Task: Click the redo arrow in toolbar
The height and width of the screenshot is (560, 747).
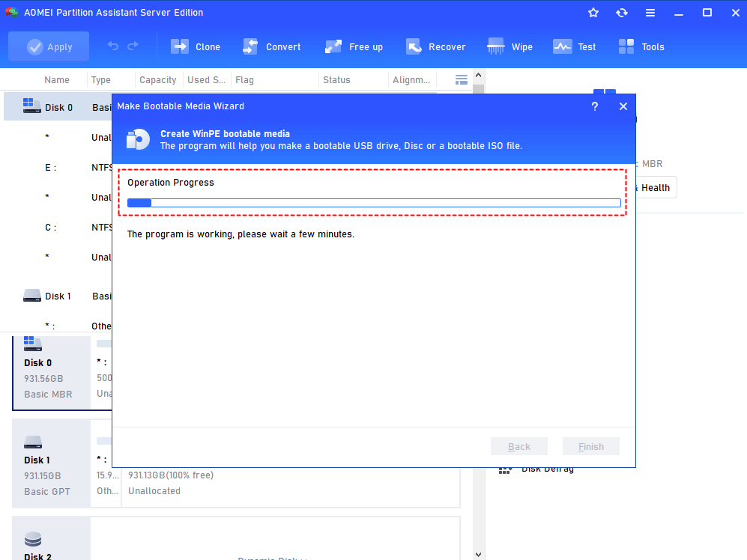Action: (133, 46)
